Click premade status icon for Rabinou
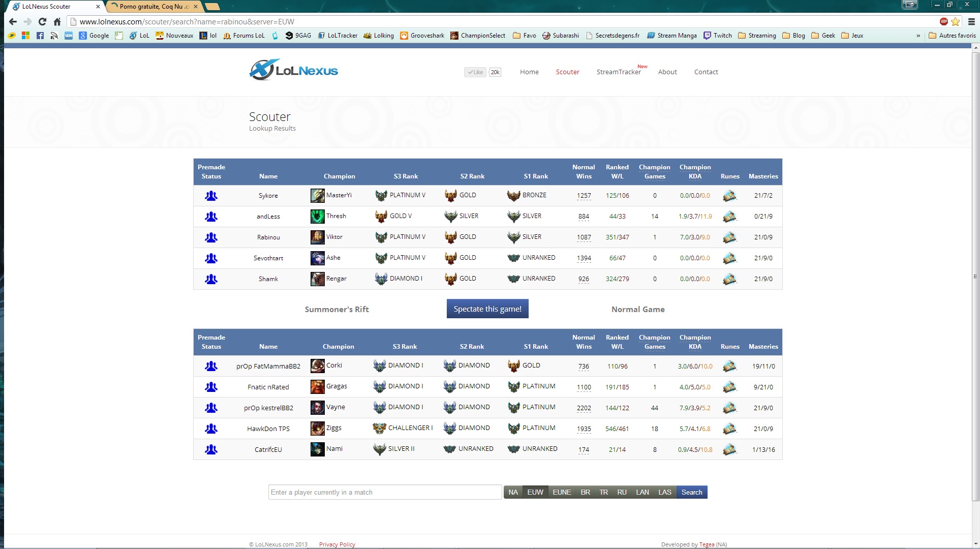 [211, 237]
